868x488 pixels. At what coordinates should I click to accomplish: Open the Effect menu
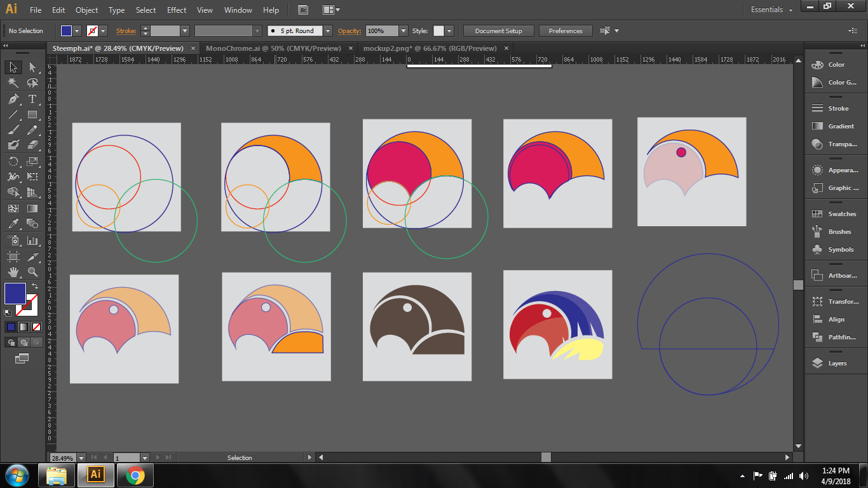pyautogui.click(x=177, y=10)
